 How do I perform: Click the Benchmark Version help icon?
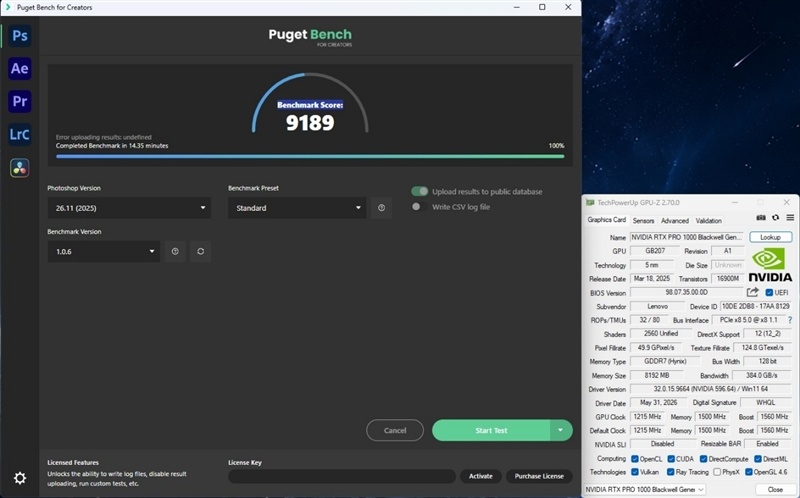[x=175, y=252]
